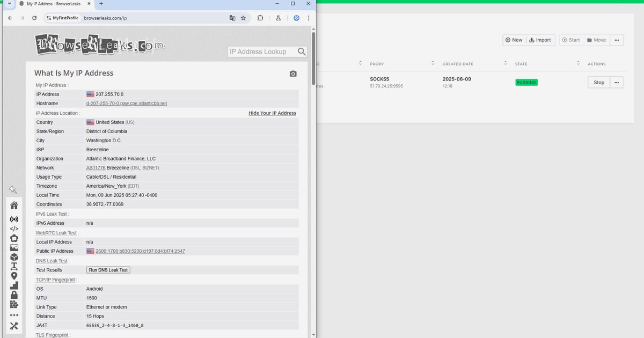Open the More tools ellipsis in sidebar
Viewport: 644px width, 338px height.
(x=14, y=315)
